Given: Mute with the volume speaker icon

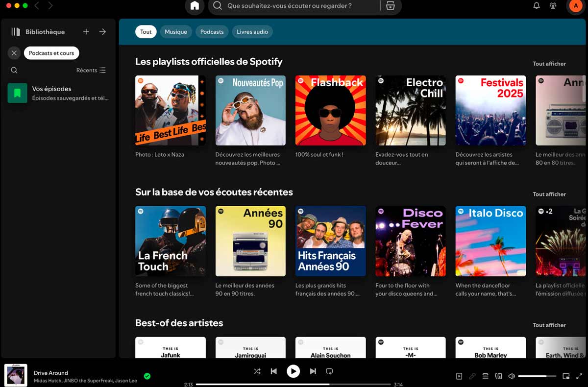Looking at the screenshot, I should 512,376.
